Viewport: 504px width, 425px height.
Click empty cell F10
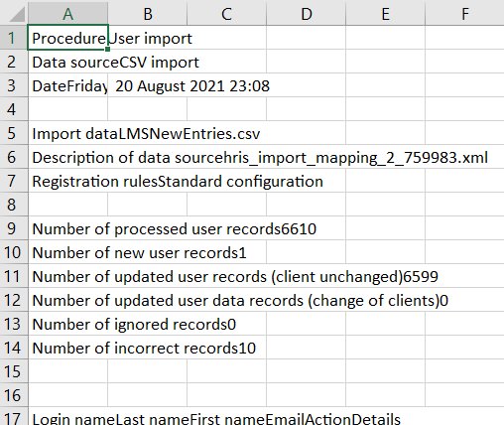(x=464, y=252)
